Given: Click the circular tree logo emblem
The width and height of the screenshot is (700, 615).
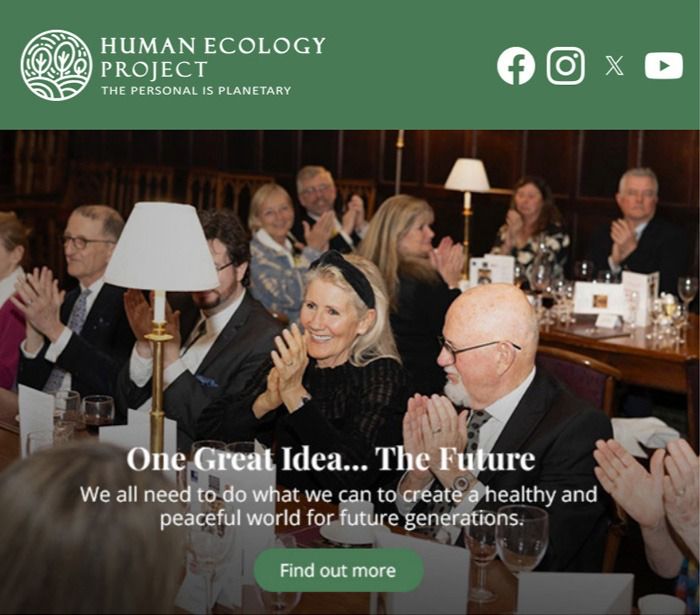Looking at the screenshot, I should (56, 65).
